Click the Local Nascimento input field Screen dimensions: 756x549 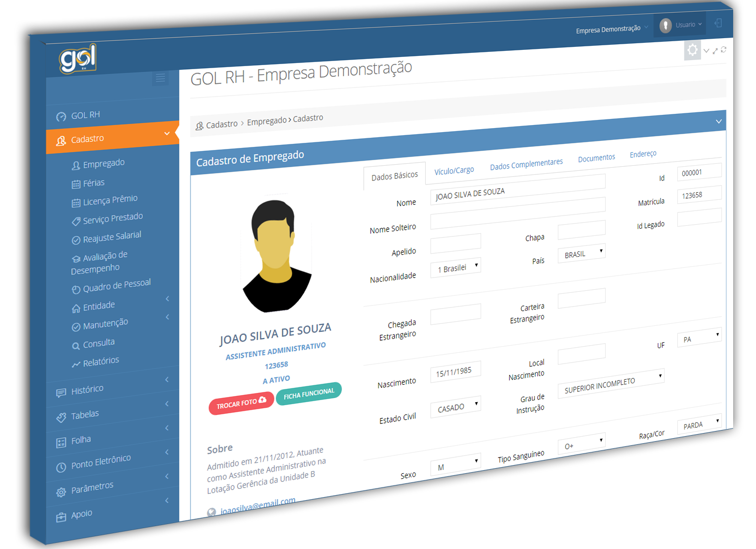[x=582, y=353]
